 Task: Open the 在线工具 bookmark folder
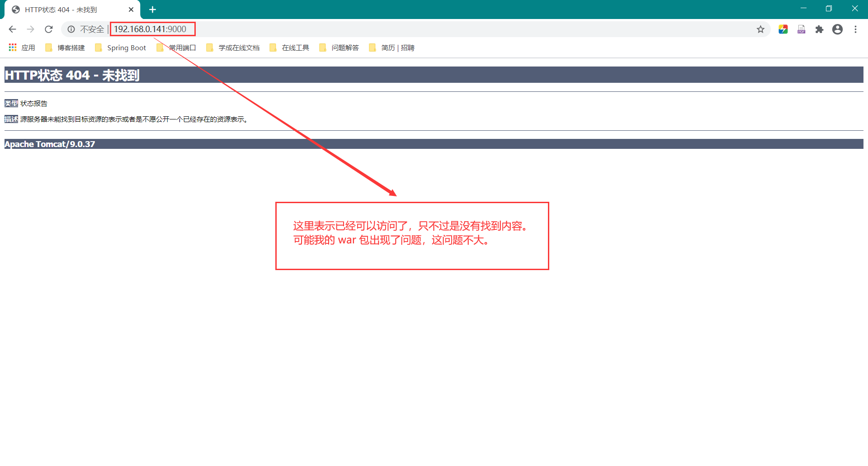tap(290, 48)
